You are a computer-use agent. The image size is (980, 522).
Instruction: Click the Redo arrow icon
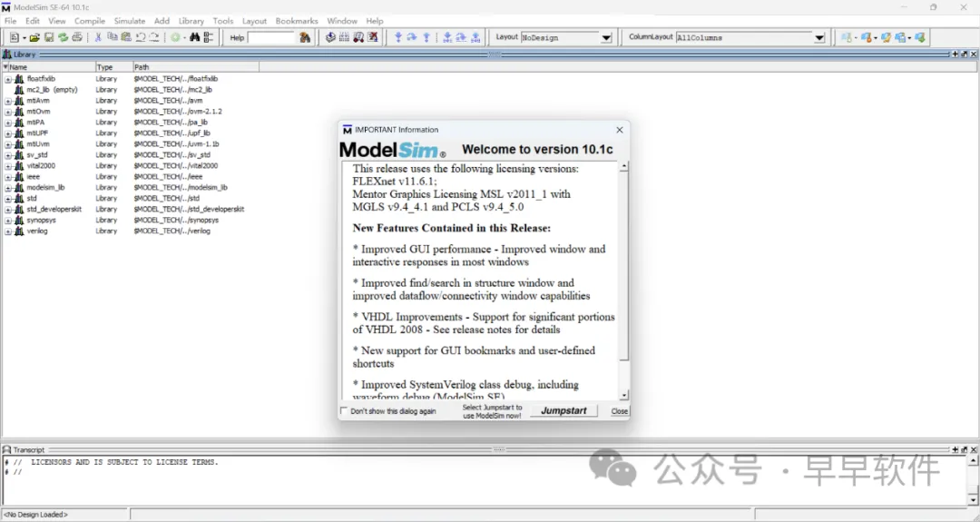pos(154,37)
